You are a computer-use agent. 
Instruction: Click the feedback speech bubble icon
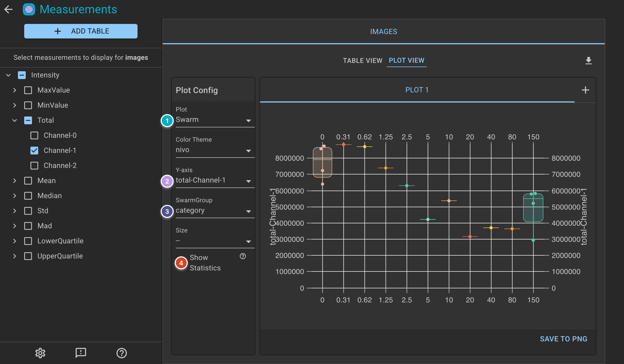coord(81,353)
